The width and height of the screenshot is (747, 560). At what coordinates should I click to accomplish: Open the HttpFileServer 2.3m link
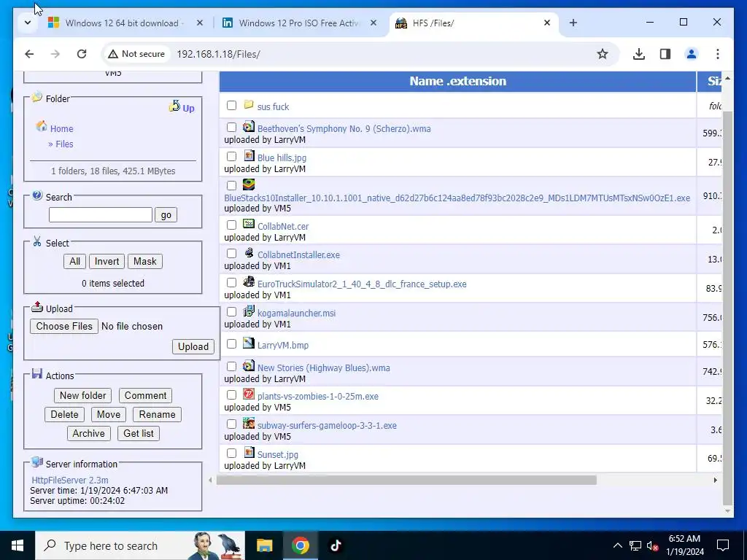coord(70,480)
